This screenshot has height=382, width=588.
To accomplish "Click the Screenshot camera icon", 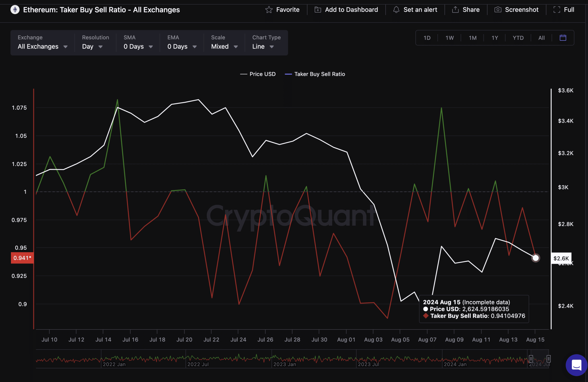I will [x=498, y=10].
